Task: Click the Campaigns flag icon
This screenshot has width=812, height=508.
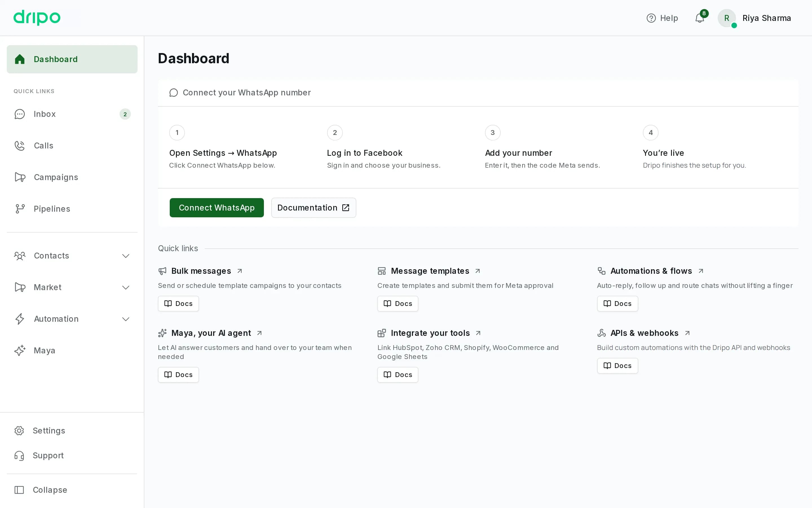Action: 20,177
